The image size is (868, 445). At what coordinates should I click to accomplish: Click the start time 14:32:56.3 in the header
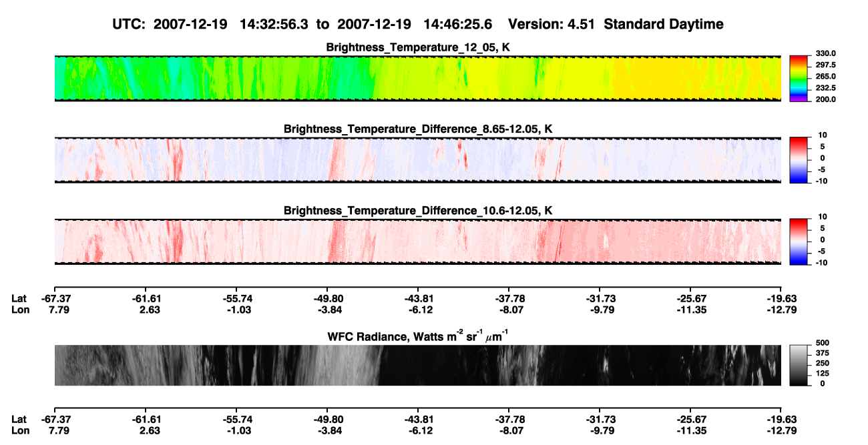(x=275, y=24)
